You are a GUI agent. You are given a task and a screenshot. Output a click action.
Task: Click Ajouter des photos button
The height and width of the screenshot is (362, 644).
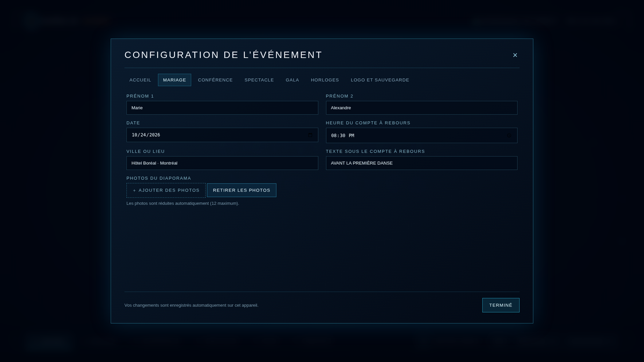166,190
